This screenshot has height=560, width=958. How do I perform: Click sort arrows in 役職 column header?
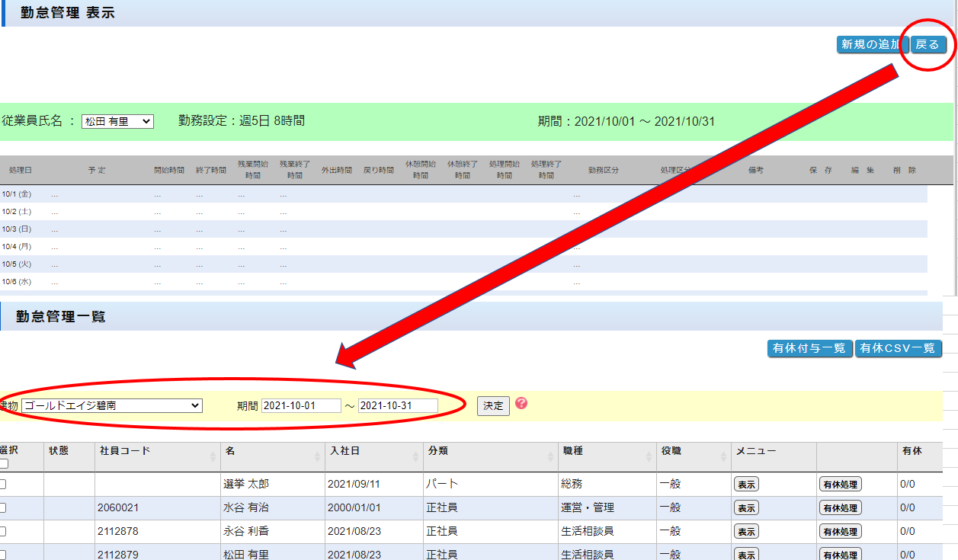coord(723,456)
